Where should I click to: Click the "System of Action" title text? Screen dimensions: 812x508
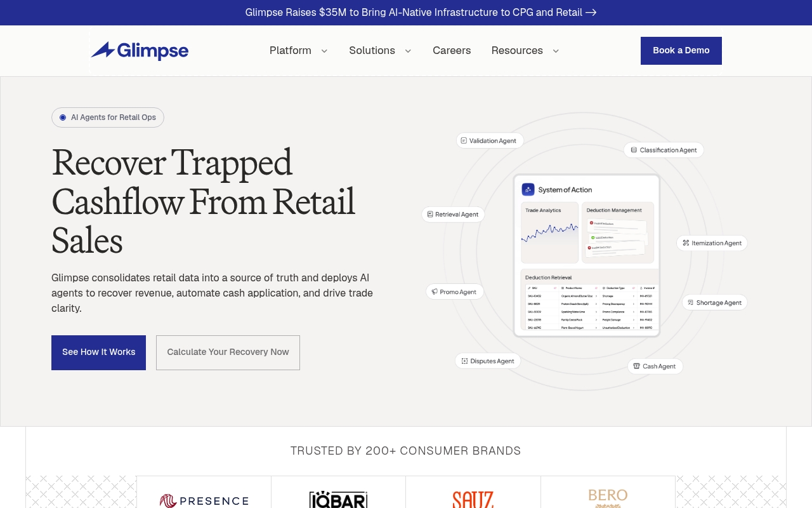[565, 190]
